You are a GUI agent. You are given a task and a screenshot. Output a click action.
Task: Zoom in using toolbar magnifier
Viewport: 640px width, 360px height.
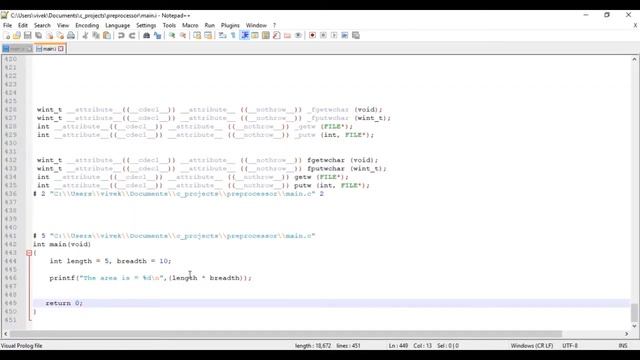[172, 36]
